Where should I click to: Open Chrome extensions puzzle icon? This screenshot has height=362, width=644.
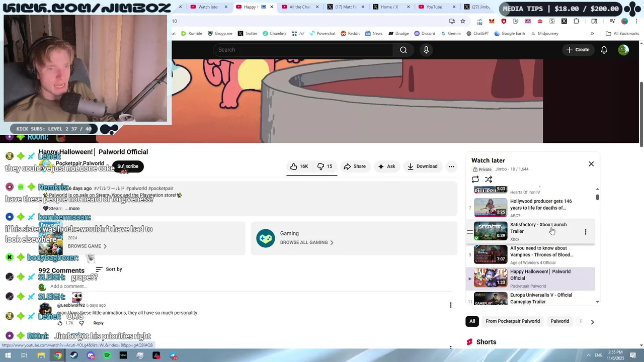(576, 21)
